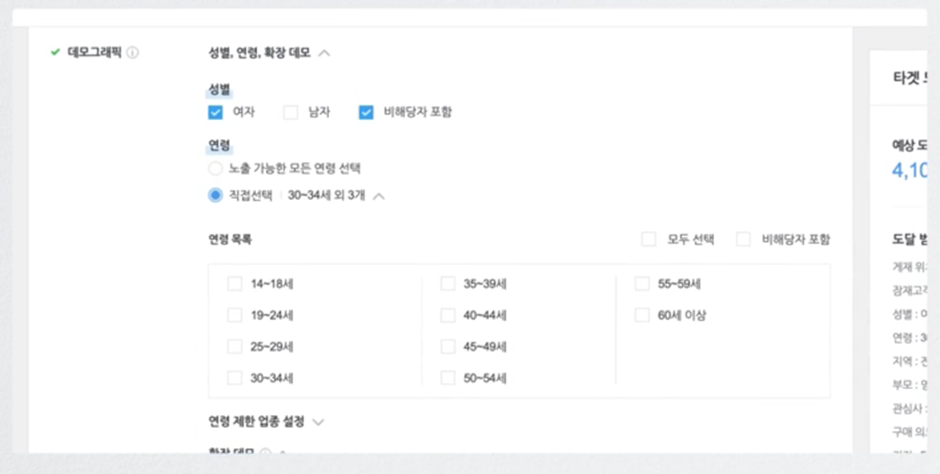Uncheck 비해당자 포함 under 성별
Viewport: 940px width, 474px height.
point(366,112)
